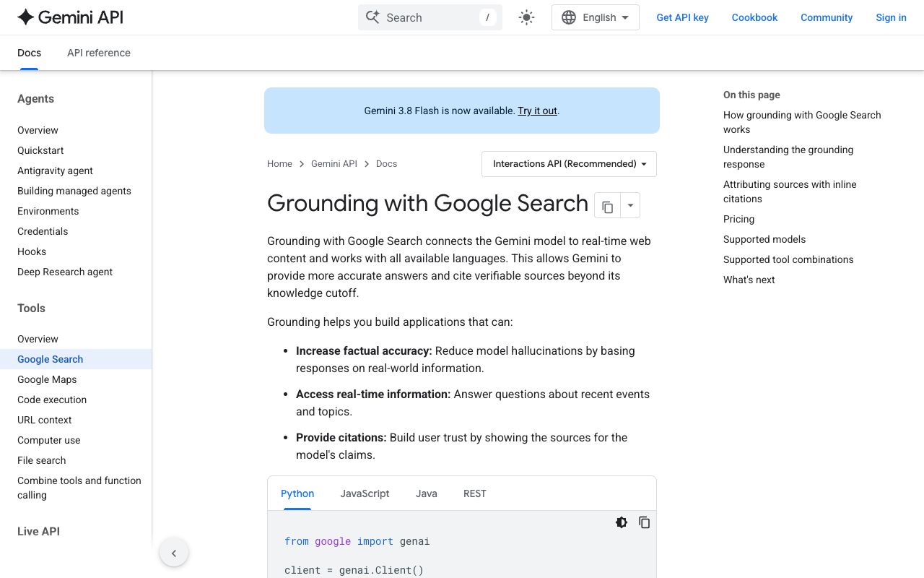Screen dimensions: 924x578
Task: Click the Gemini API logo
Action: point(71,17)
